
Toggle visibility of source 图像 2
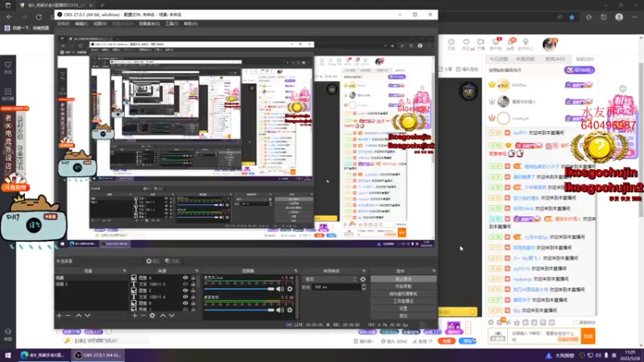185,290
